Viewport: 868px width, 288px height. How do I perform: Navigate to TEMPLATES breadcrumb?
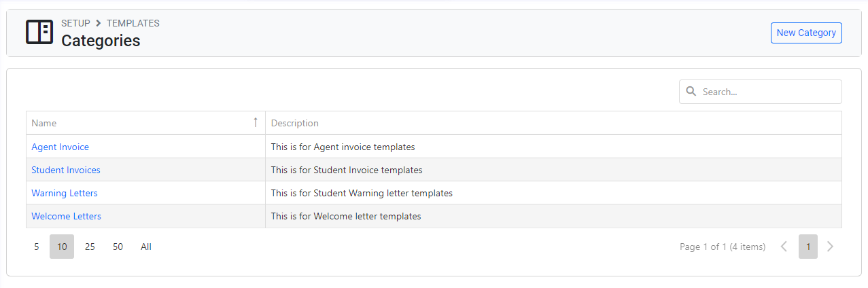[x=133, y=23]
